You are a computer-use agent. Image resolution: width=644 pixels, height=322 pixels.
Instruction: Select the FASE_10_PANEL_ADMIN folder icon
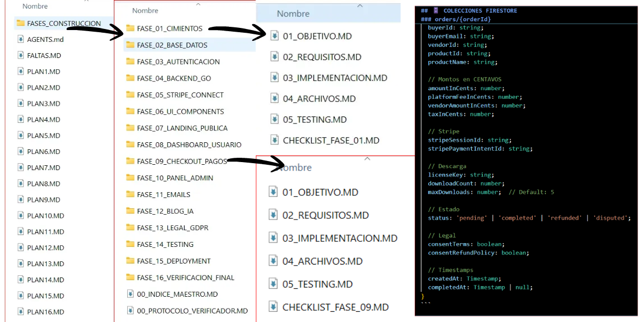click(130, 178)
